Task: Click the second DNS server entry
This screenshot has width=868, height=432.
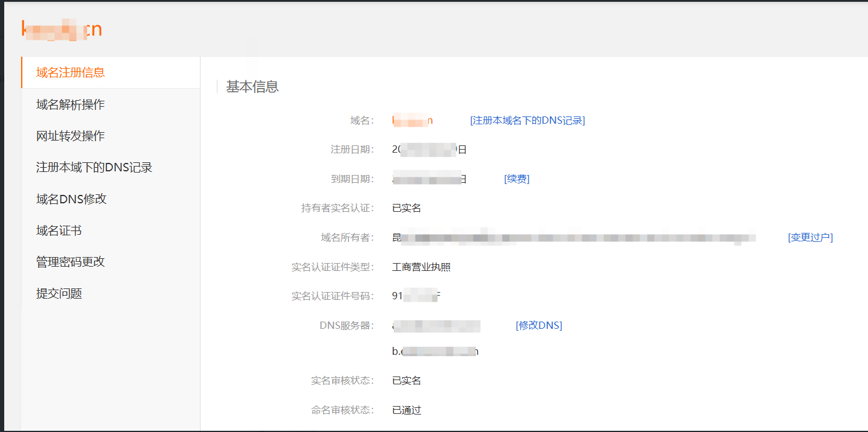Action: point(435,351)
